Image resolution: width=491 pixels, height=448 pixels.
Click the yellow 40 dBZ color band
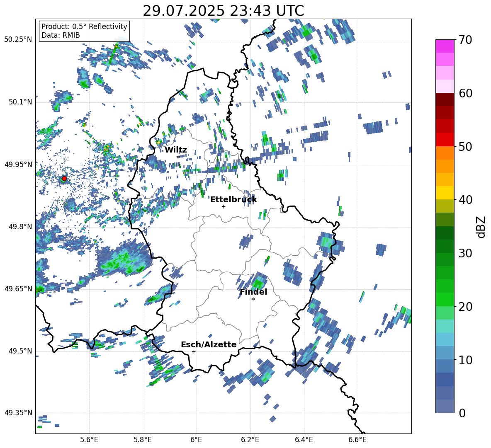(445, 193)
